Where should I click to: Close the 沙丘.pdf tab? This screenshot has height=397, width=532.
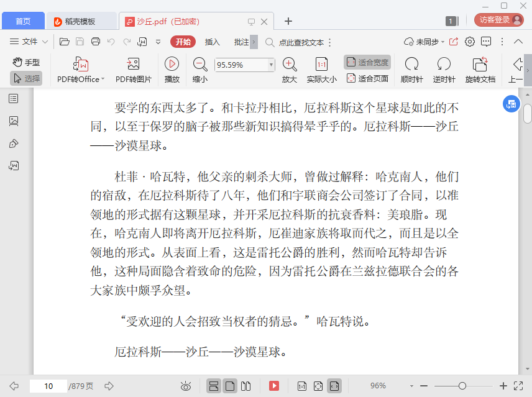[264, 22]
